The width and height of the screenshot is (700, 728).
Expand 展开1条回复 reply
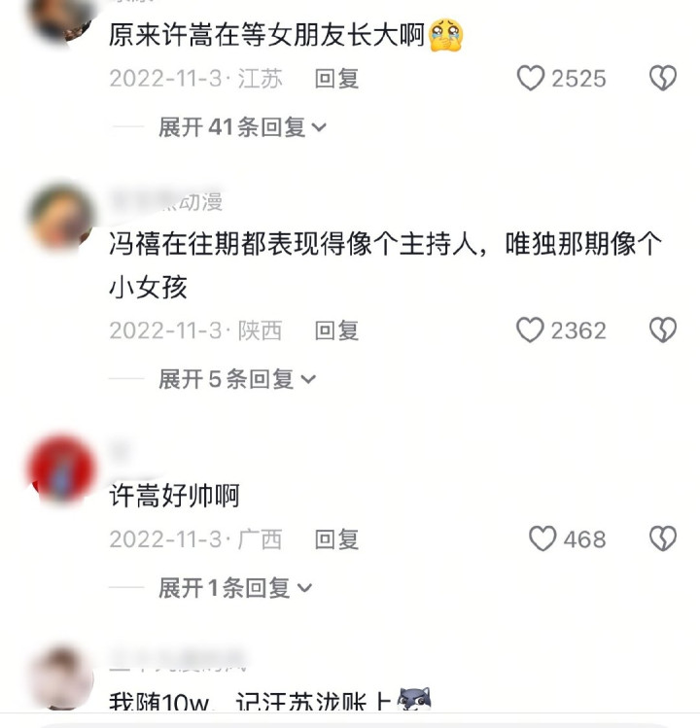(235, 588)
